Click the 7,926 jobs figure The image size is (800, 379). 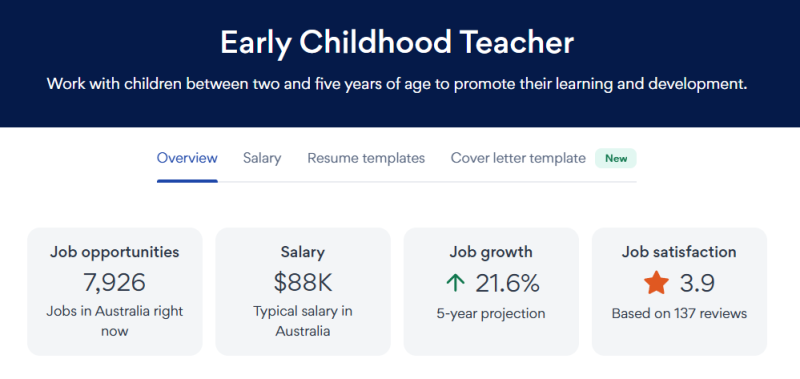[115, 283]
